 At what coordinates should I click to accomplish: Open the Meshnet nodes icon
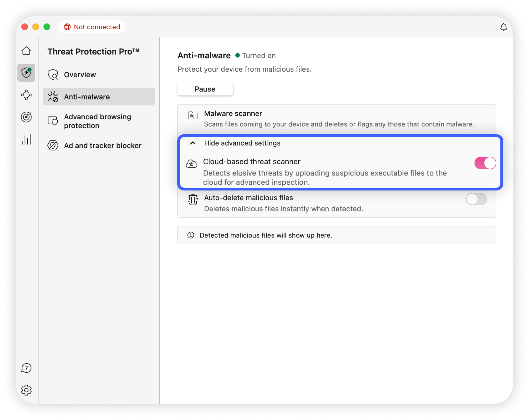26,95
